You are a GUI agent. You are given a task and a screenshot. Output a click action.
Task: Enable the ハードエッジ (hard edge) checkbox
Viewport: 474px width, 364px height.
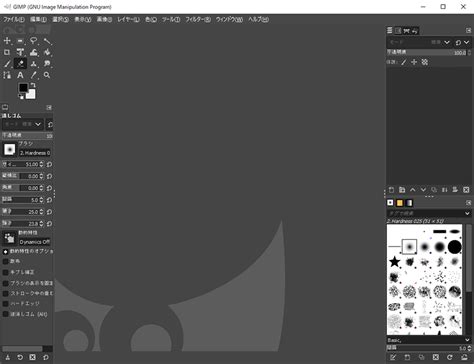tap(5, 304)
